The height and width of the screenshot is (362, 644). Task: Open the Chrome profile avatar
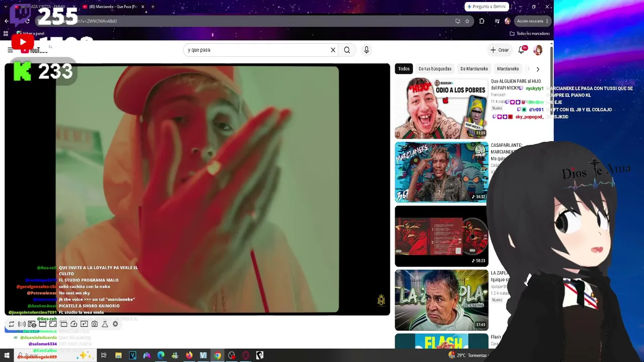[507, 21]
